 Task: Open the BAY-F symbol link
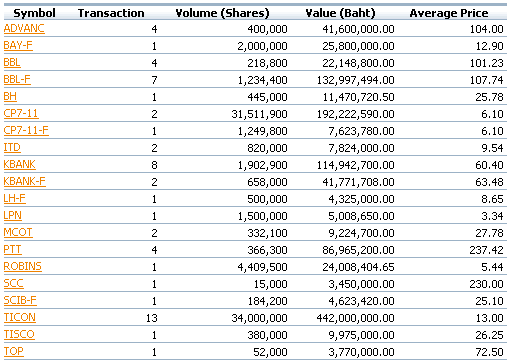point(18,46)
